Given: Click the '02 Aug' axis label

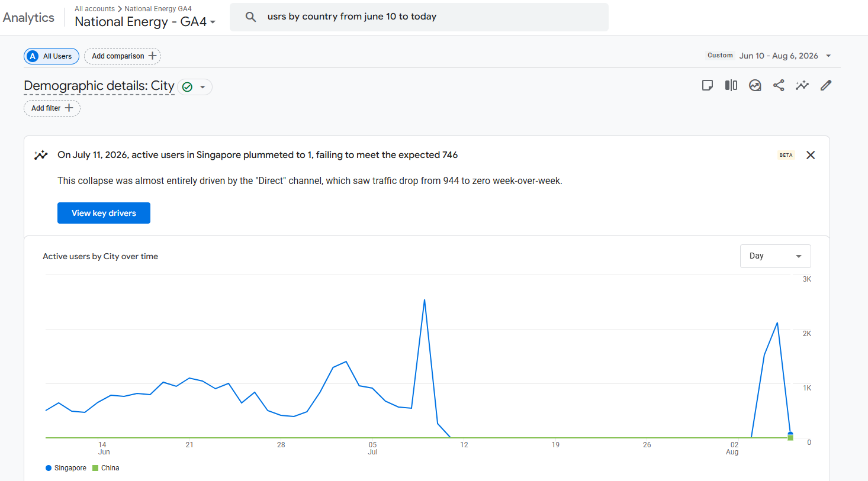Looking at the screenshot, I should tap(733, 448).
